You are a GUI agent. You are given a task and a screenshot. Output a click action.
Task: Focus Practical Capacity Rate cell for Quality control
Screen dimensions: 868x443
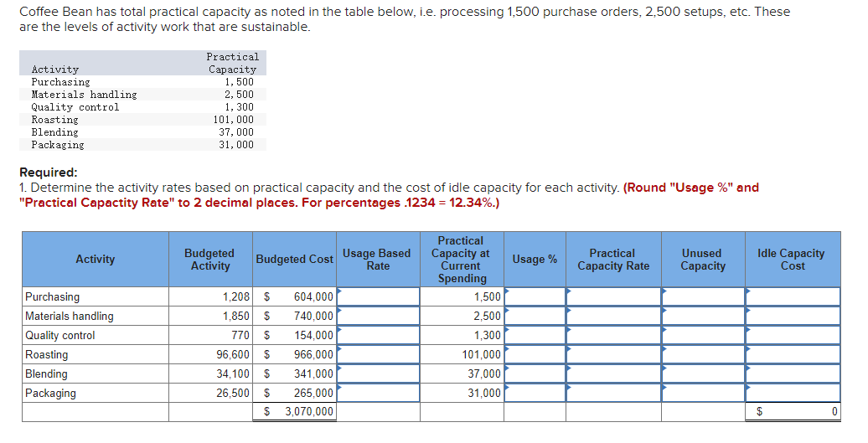click(x=613, y=335)
